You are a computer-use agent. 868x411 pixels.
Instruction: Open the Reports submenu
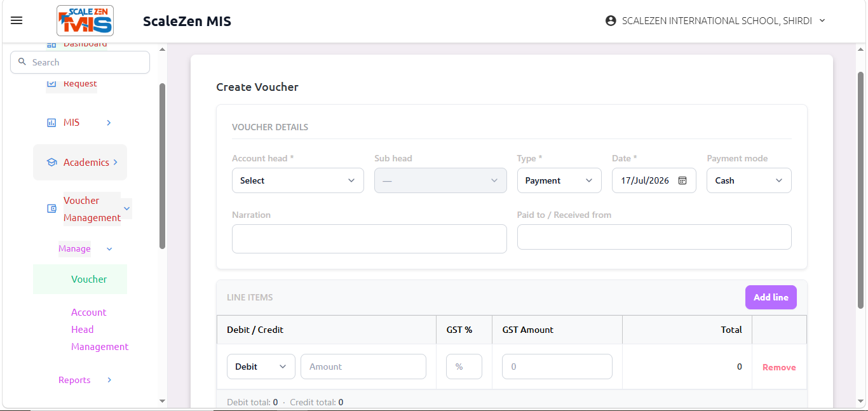(x=74, y=380)
